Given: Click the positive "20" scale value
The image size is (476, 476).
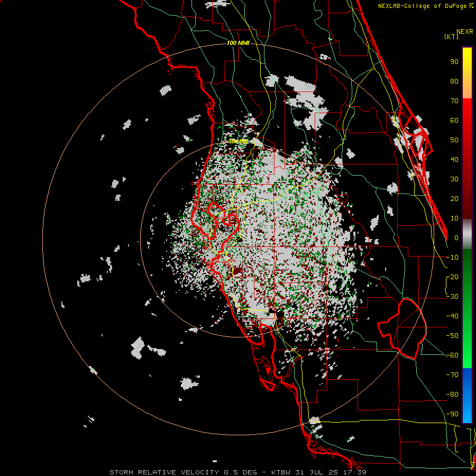Looking at the screenshot, I should (454, 199).
